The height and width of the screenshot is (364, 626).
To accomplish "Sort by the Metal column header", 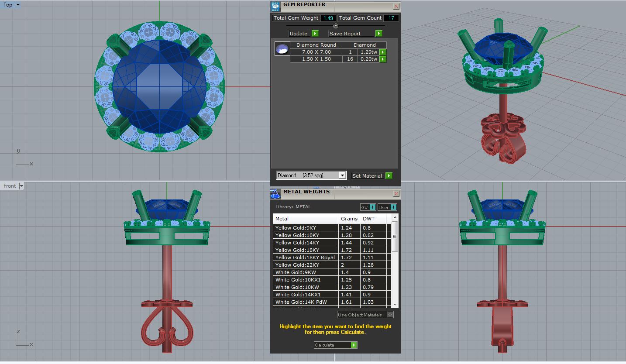I will click(x=306, y=219).
